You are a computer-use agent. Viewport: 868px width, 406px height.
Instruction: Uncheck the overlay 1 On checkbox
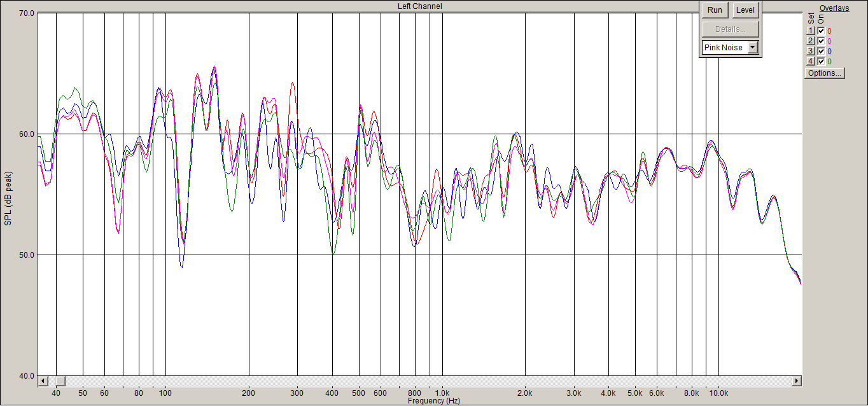[821, 31]
